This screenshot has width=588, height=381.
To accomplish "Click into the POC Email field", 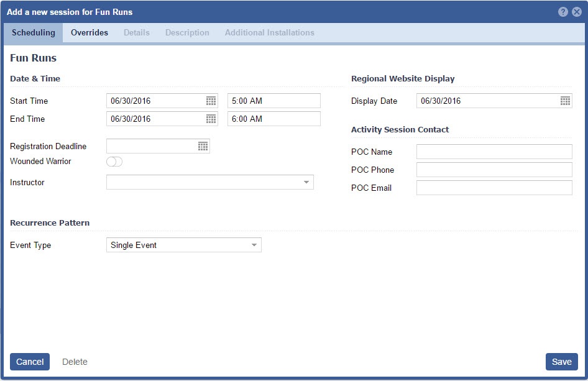I will pyautogui.click(x=494, y=188).
